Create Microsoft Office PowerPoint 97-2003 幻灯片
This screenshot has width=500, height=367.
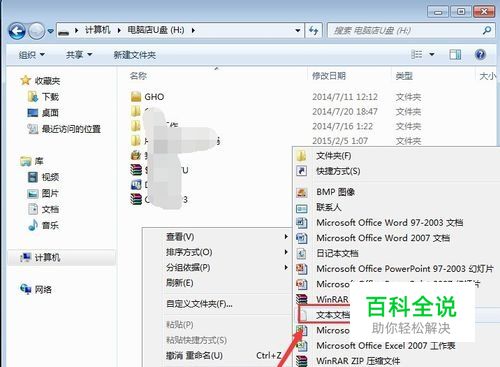click(397, 269)
